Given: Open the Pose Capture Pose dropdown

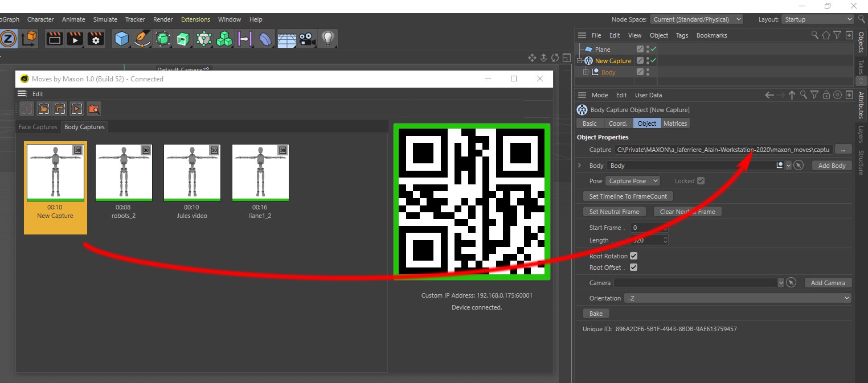Looking at the screenshot, I should (x=633, y=181).
